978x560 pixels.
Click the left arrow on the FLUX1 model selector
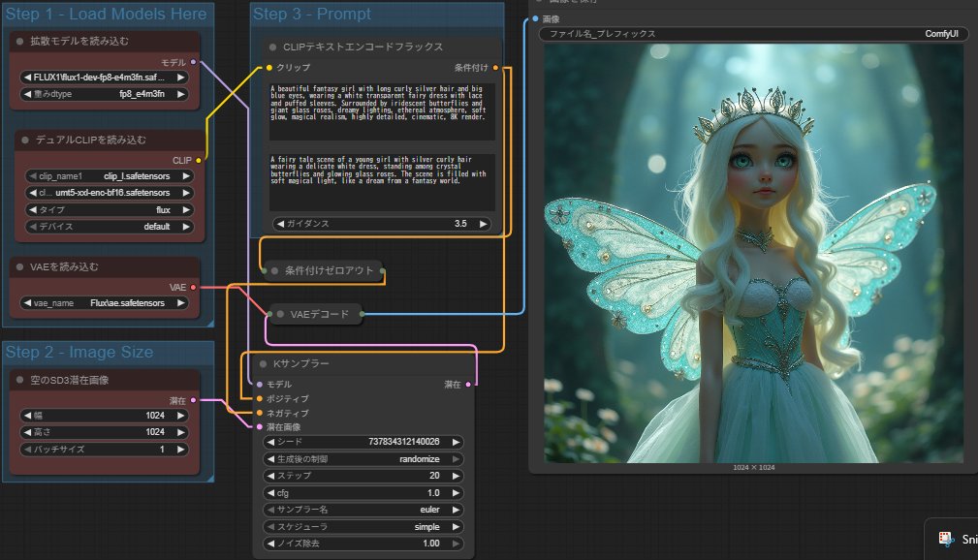click(27, 78)
